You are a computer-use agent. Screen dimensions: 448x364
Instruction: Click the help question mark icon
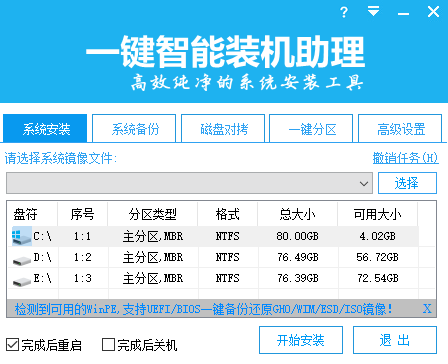[x=344, y=13]
